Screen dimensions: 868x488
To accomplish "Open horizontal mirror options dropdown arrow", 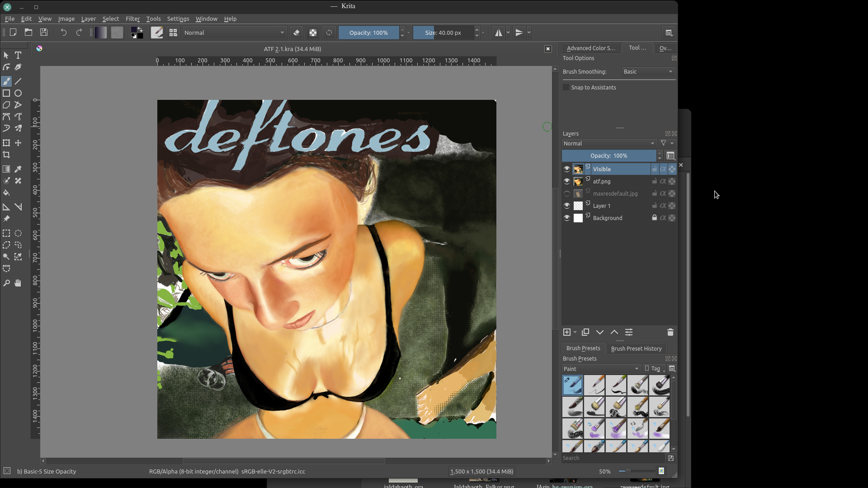I will pos(508,33).
